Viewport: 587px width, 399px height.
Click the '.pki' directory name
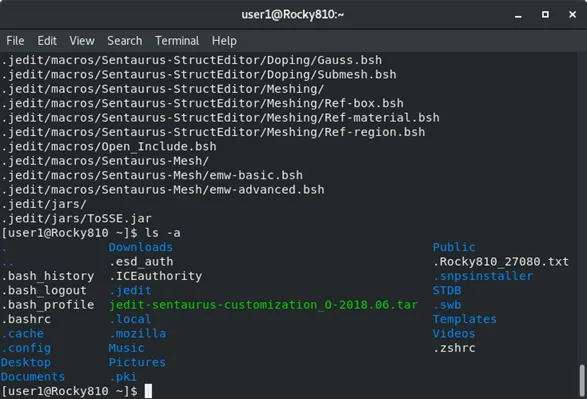[x=123, y=377]
